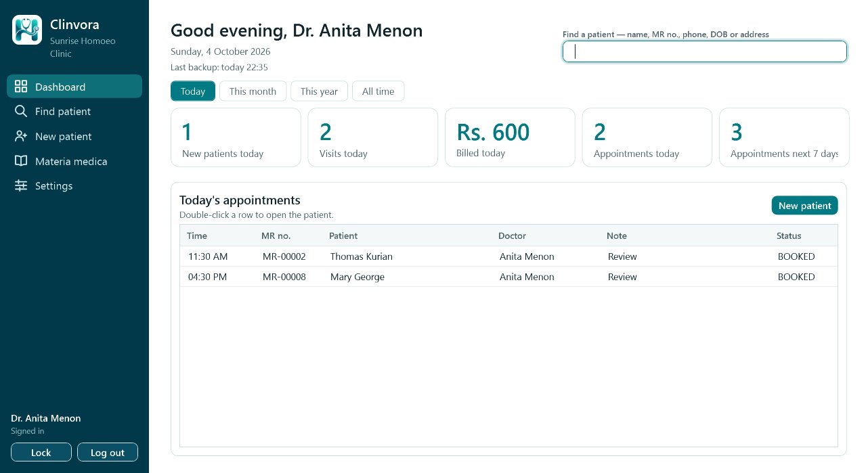Screen dimensions: 868x473
Task: Go to Find patient page
Action: pyautogui.click(x=74, y=111)
